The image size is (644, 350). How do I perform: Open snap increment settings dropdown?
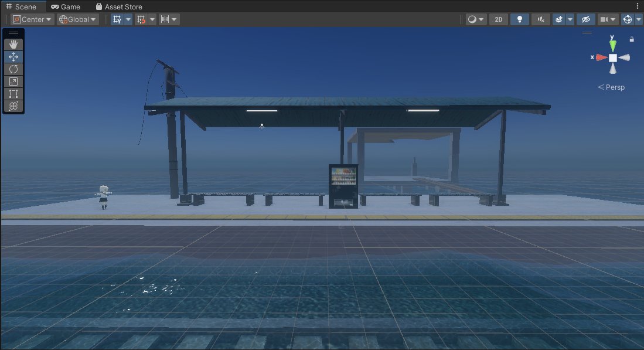169,19
